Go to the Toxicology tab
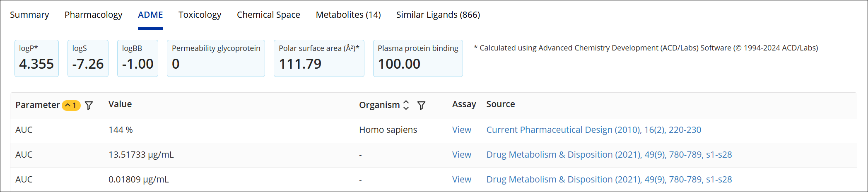Screen dimensions: 868x192 (200, 15)
